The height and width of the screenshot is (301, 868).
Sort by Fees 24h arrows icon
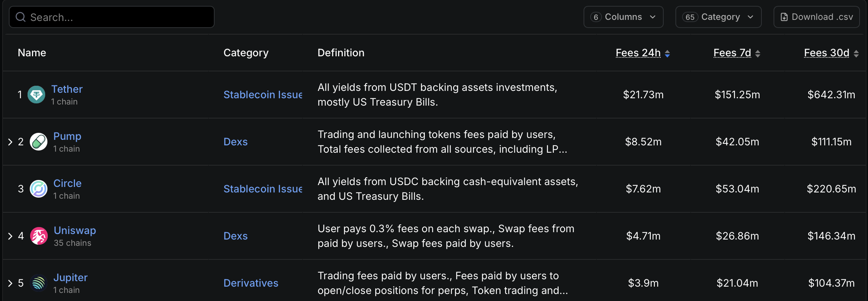(x=667, y=54)
